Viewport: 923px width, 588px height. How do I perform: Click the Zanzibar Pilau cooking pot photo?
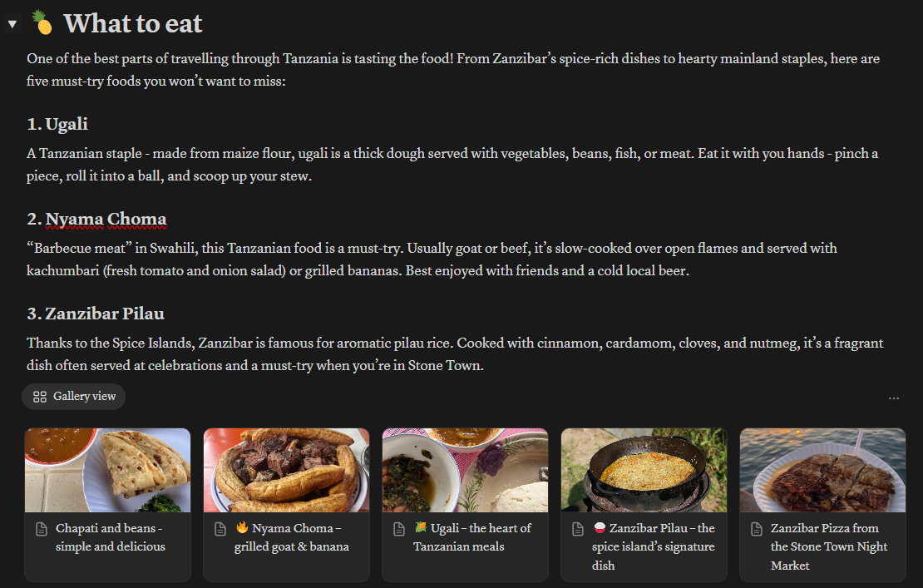click(x=643, y=469)
